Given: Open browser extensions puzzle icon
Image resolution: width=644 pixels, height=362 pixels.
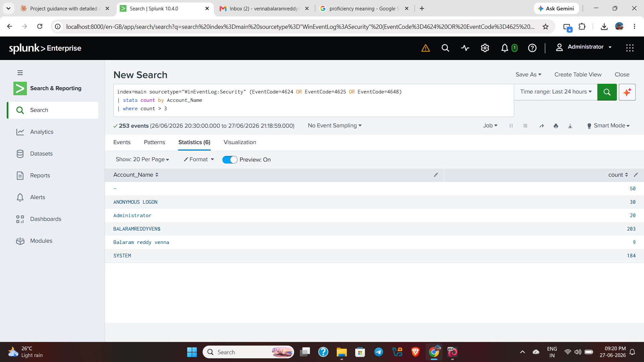Looking at the screenshot, I should [582, 26].
